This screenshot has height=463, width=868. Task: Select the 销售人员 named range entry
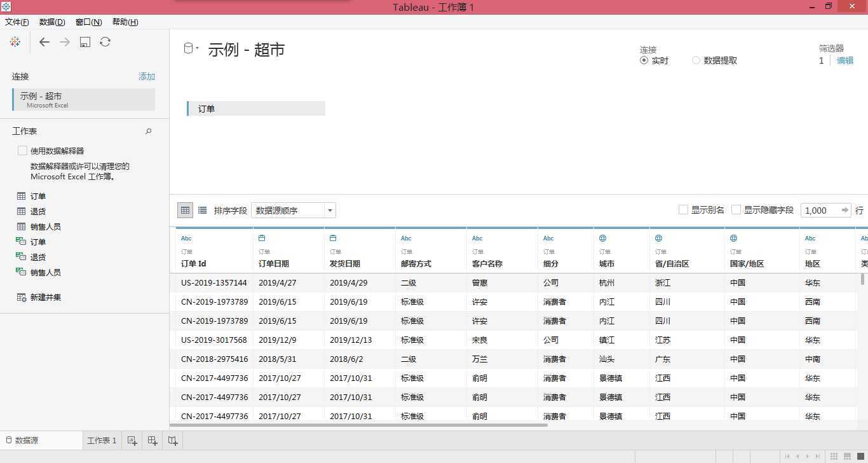[x=39, y=273]
